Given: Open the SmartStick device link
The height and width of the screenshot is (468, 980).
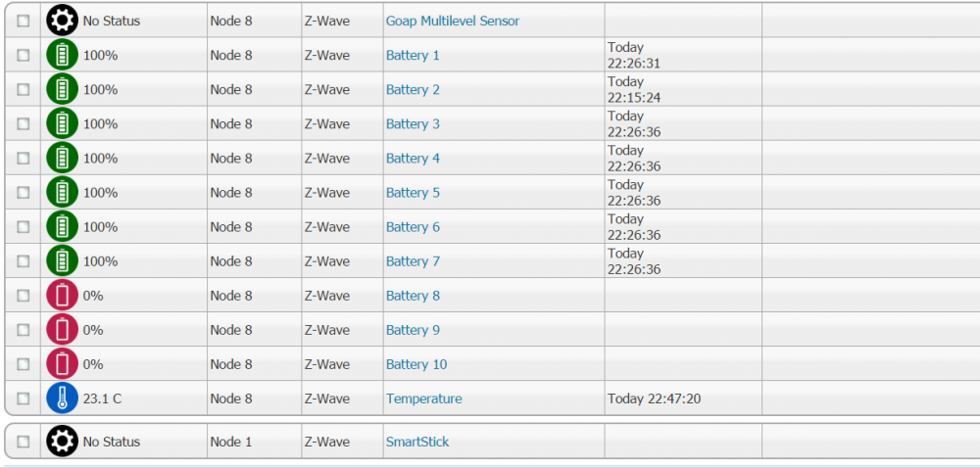Looking at the screenshot, I should pos(416,442).
